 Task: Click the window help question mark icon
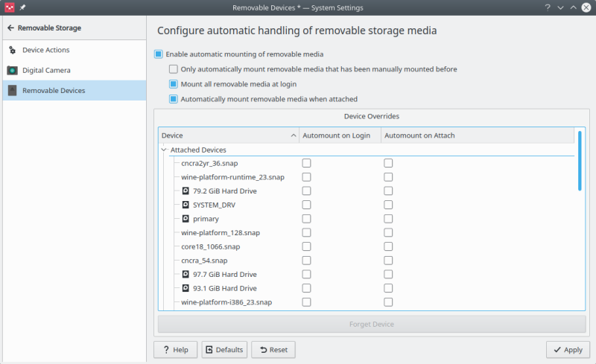point(548,7)
